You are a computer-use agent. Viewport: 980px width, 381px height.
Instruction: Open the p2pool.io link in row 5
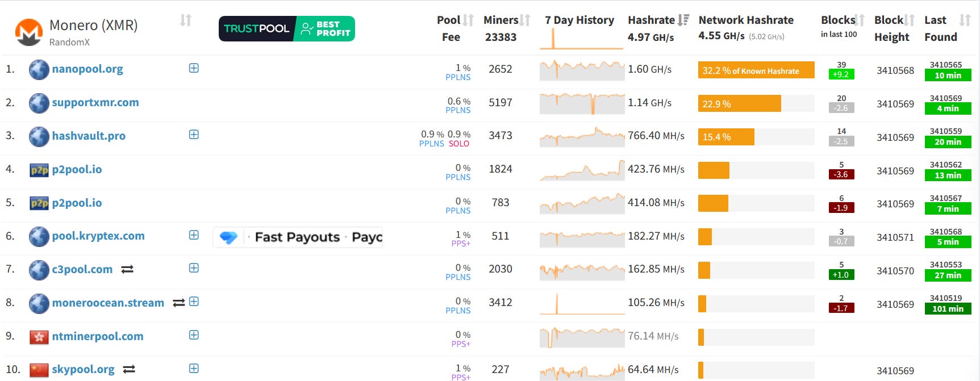coord(77,203)
